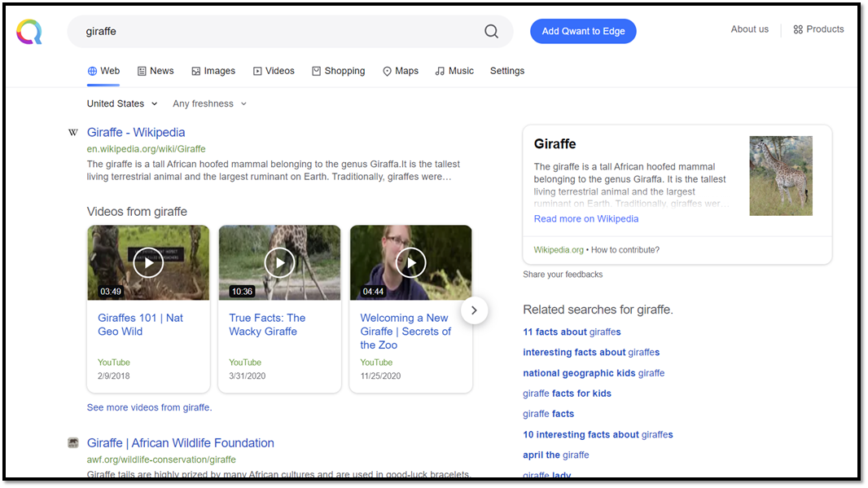868x488 pixels.
Task: Click Share your feedbacks
Action: click(x=563, y=275)
